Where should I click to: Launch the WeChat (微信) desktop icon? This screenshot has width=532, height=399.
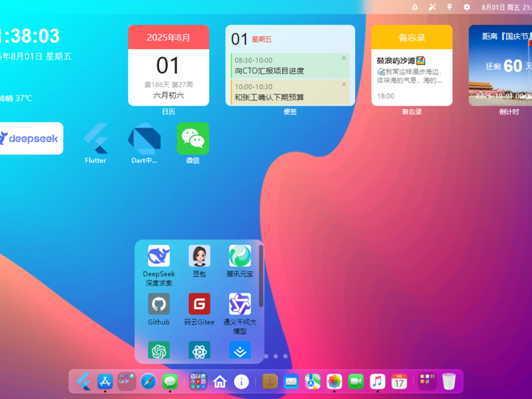(193, 138)
